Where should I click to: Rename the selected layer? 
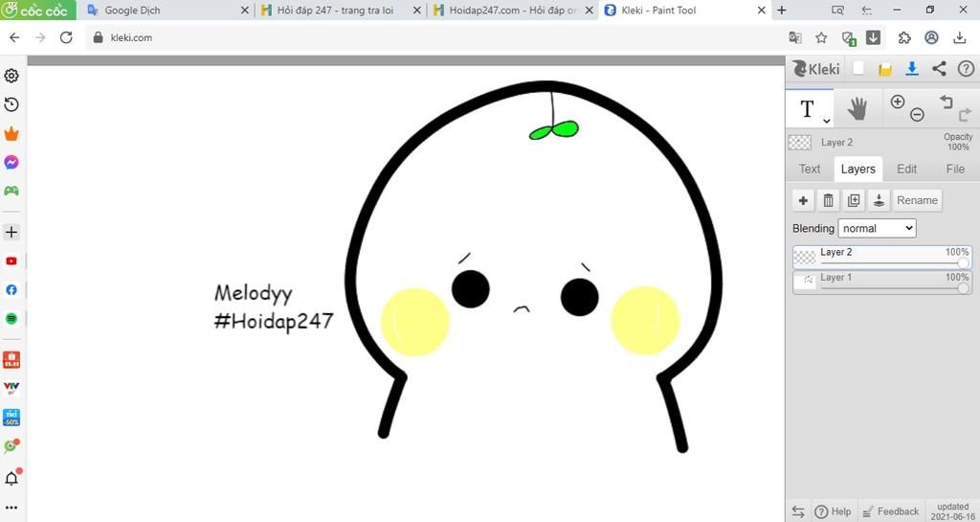pos(917,201)
